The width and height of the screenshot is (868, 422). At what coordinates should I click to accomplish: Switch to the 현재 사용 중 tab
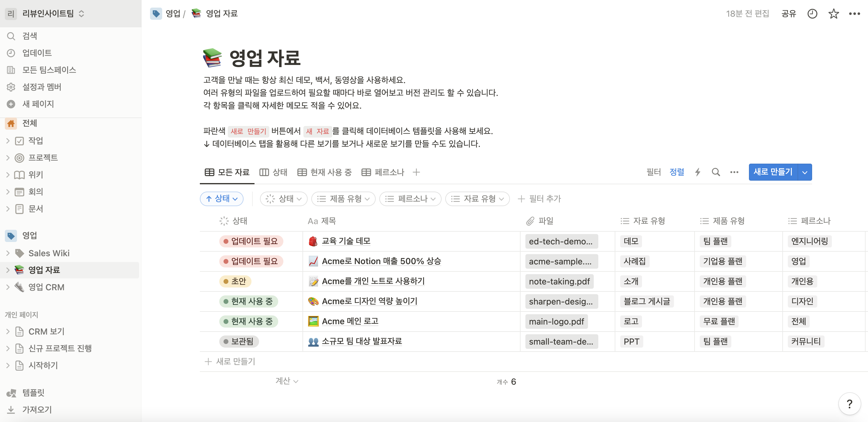(325, 172)
